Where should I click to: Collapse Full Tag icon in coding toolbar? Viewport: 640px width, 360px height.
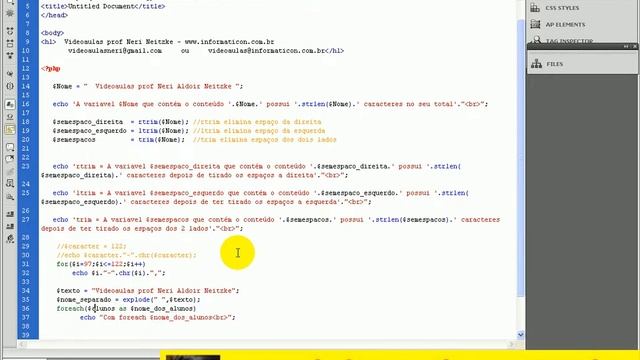(10, 31)
